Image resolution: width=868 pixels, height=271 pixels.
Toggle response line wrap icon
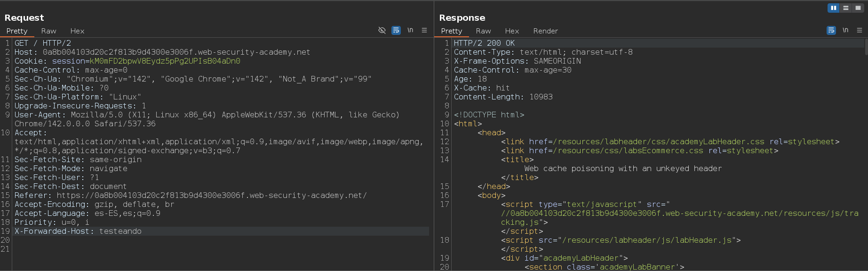(831, 30)
